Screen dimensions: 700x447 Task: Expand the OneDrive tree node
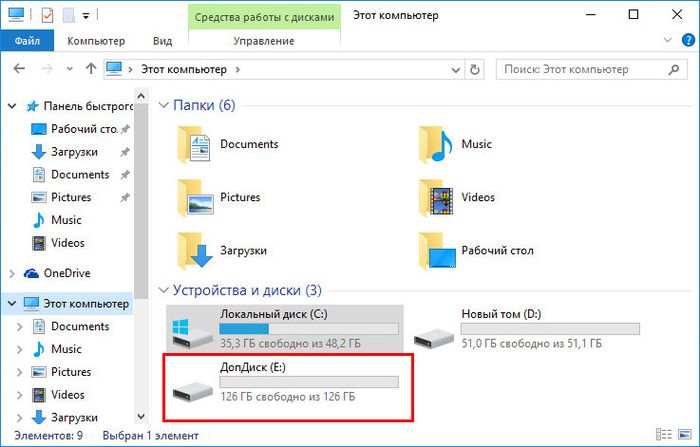12,273
